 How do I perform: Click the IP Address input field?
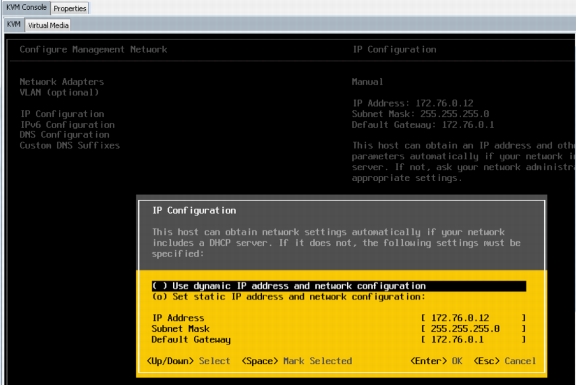pos(473,318)
